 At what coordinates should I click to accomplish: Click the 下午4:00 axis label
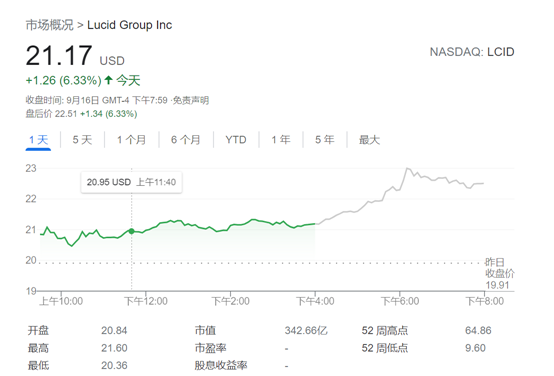(x=315, y=301)
